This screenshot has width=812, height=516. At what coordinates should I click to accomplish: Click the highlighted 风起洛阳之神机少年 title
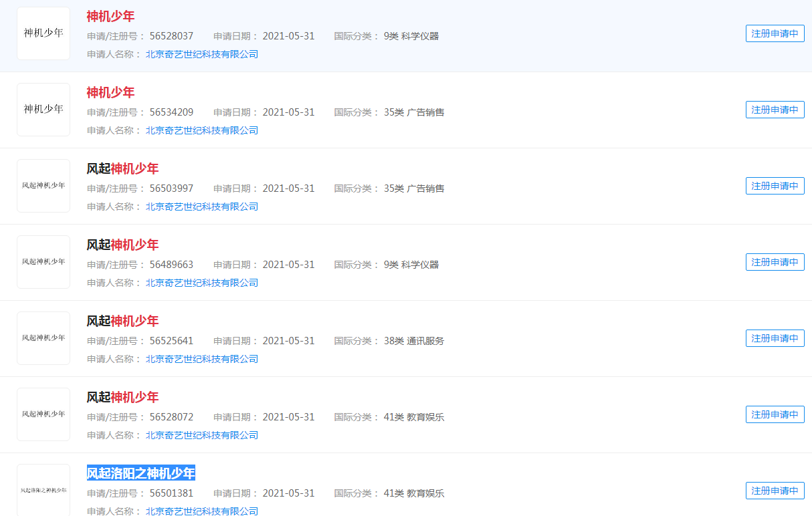point(140,474)
